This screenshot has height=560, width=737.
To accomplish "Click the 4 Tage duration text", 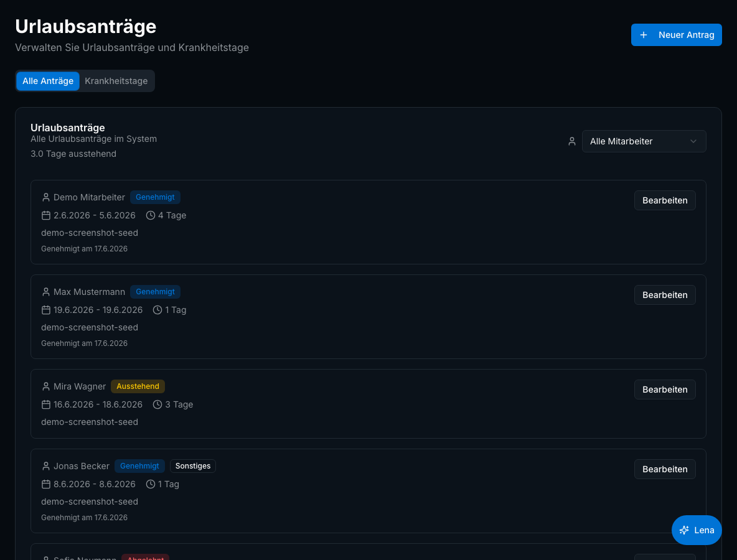I will coord(172,215).
